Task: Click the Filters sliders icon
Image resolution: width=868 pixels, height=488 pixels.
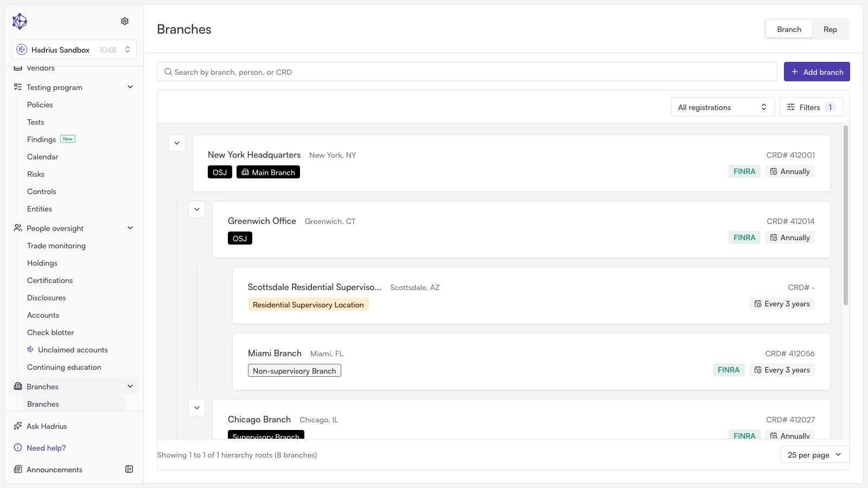Action: (791, 107)
